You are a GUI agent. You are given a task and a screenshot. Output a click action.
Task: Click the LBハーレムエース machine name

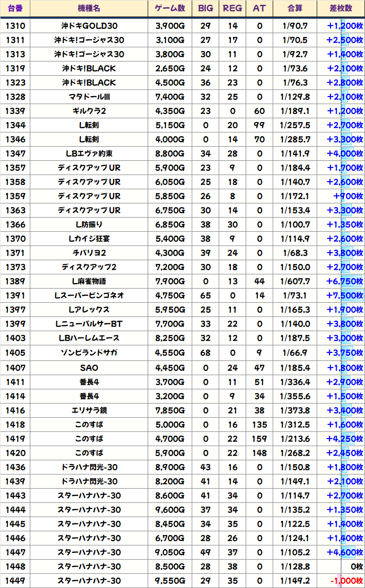click(89, 338)
